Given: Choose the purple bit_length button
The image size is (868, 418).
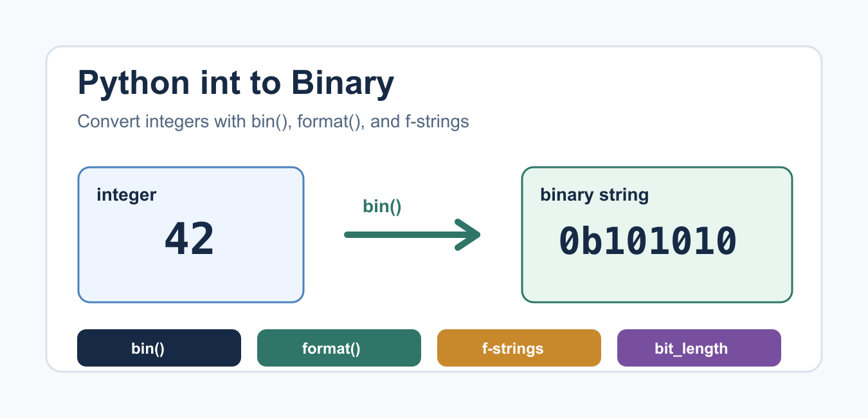Looking at the screenshot, I should 699,348.
